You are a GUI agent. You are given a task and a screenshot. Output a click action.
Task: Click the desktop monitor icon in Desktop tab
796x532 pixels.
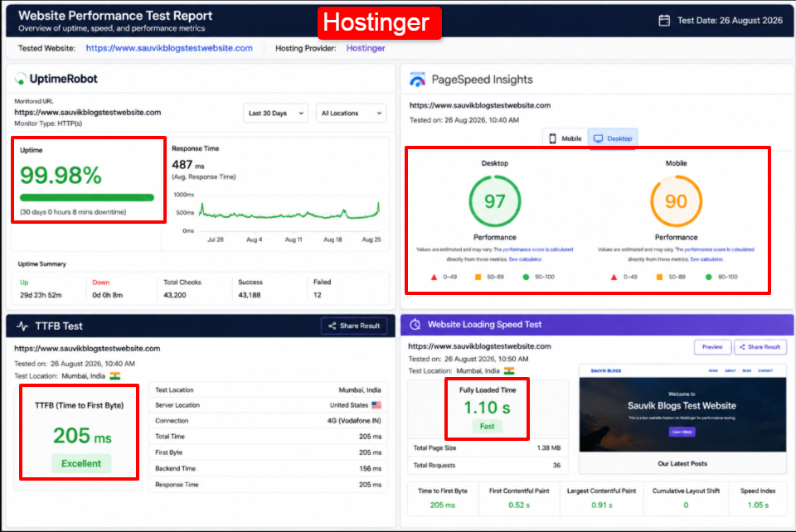point(599,138)
